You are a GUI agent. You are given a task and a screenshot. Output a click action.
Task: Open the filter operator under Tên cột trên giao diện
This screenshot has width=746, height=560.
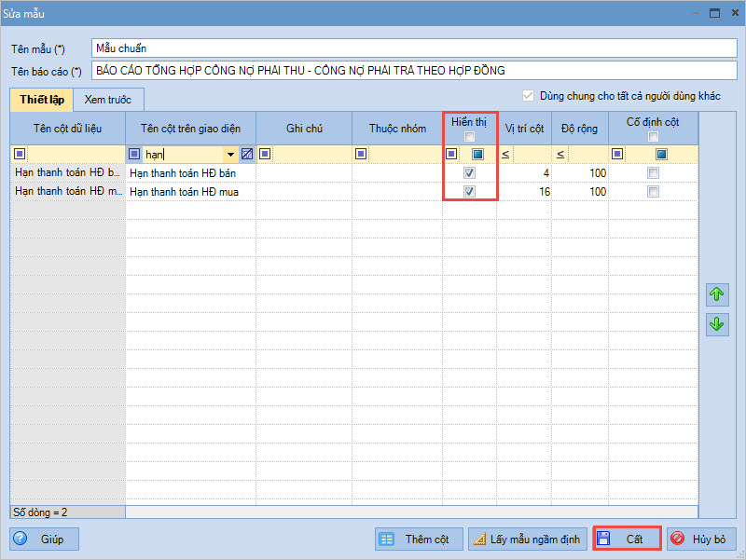(x=134, y=155)
